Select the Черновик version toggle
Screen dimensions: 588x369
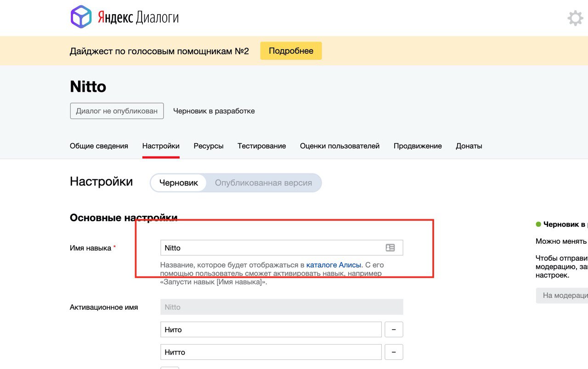coord(179,183)
